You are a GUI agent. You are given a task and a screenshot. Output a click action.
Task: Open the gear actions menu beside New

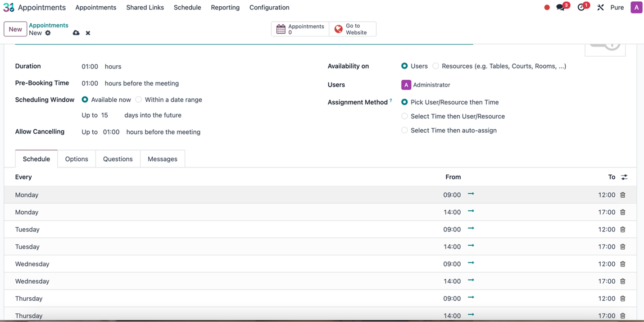tap(48, 32)
